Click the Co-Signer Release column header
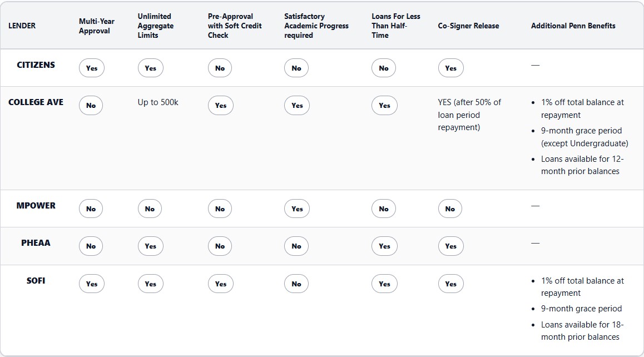Image resolution: width=644 pixels, height=357 pixels. (468, 26)
